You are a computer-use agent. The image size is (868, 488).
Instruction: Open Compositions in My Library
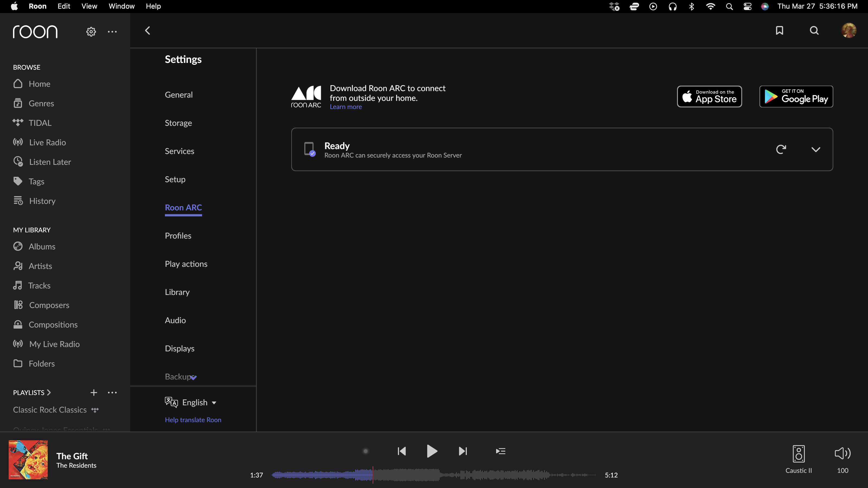pyautogui.click(x=45, y=325)
